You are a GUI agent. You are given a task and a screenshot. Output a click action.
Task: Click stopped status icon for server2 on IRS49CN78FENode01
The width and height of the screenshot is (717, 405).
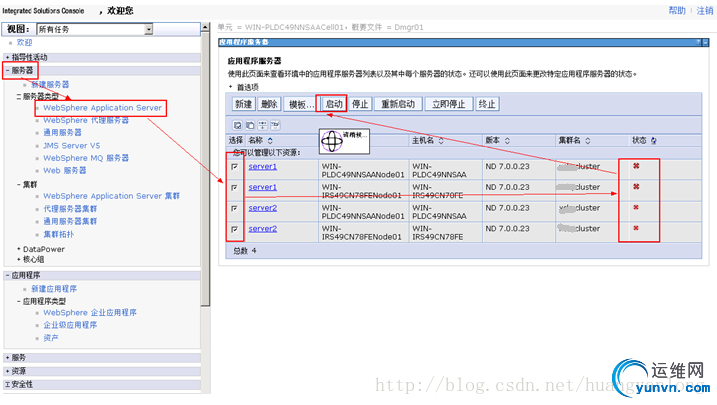click(636, 228)
